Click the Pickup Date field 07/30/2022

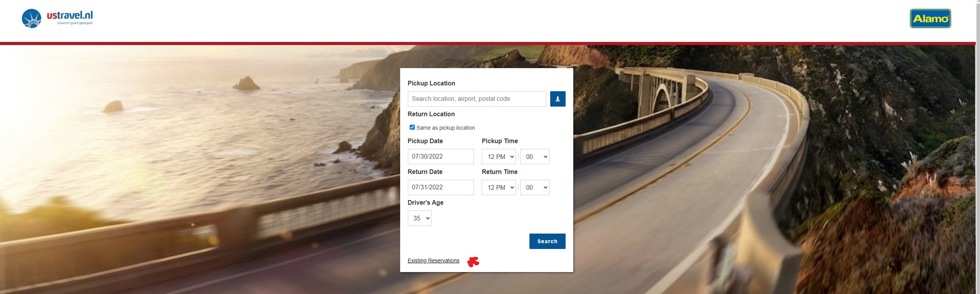point(441,157)
